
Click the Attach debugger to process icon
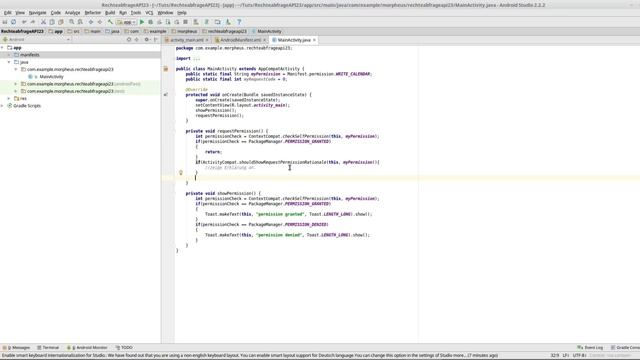168,22
